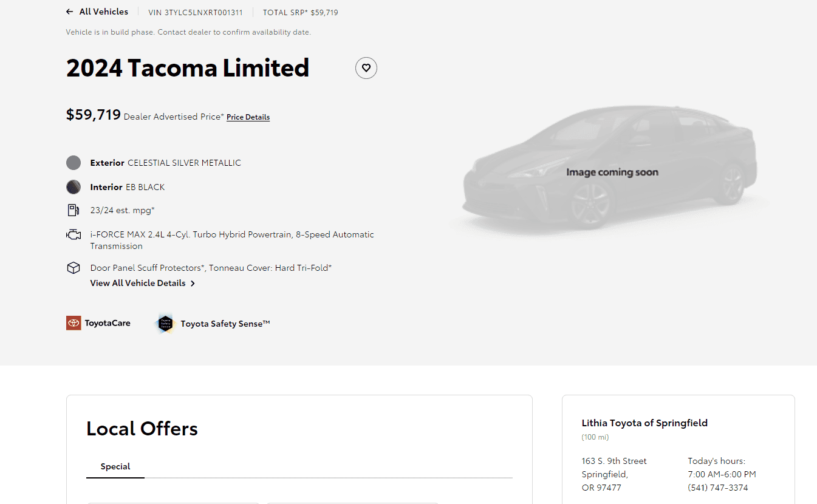Expand View All Vehicle Details
Viewport: 817px width, 504px height.
[x=138, y=283]
